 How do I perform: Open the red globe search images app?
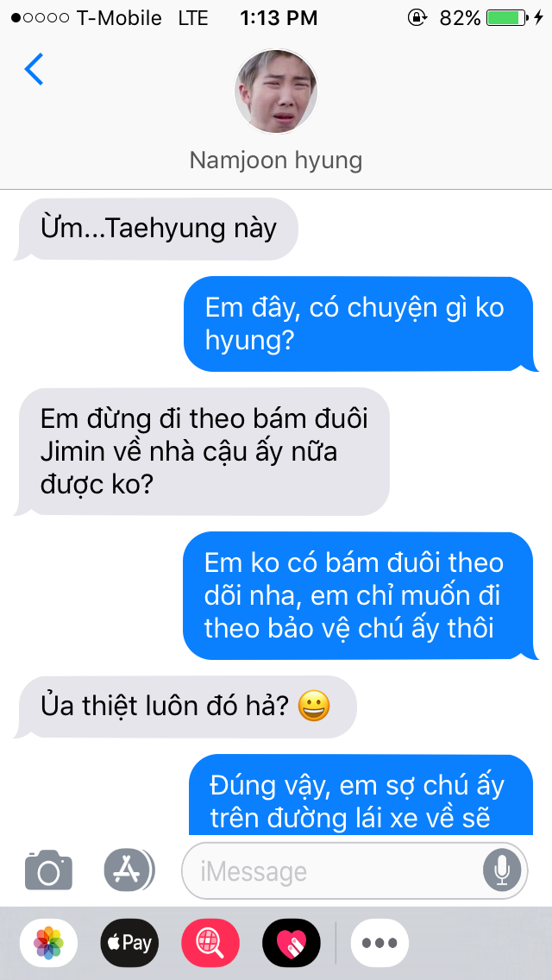point(210,943)
